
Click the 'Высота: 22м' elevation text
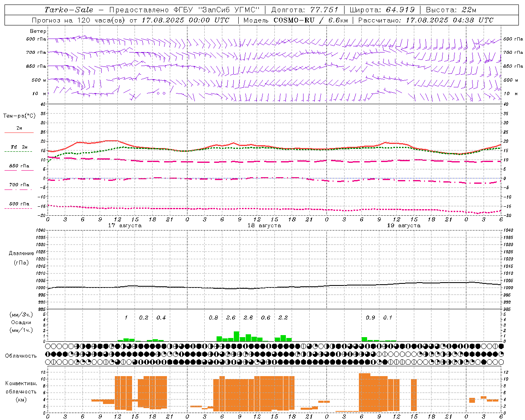pos(451,10)
